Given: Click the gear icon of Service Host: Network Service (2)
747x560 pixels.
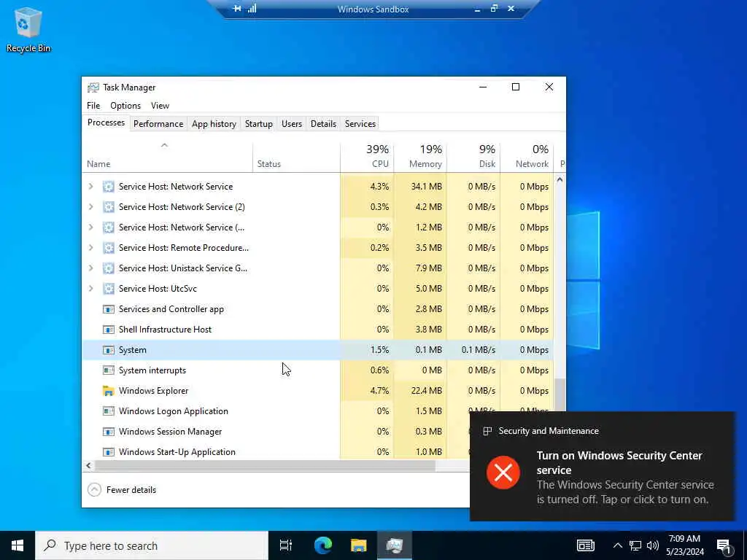Looking at the screenshot, I should point(109,206).
